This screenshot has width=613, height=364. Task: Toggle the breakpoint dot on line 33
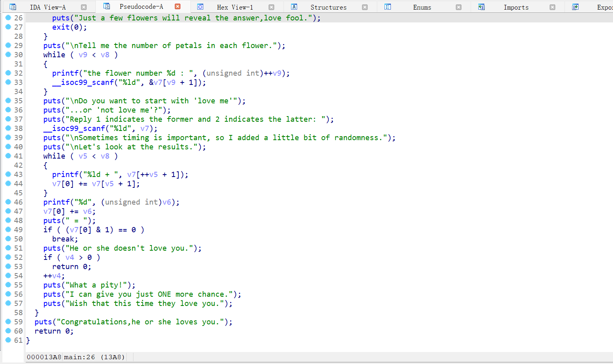(x=8, y=82)
